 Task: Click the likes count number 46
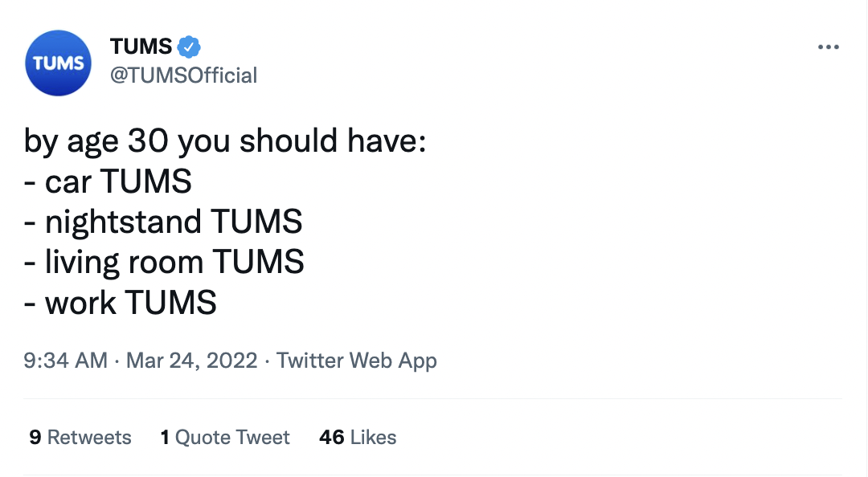(x=331, y=437)
